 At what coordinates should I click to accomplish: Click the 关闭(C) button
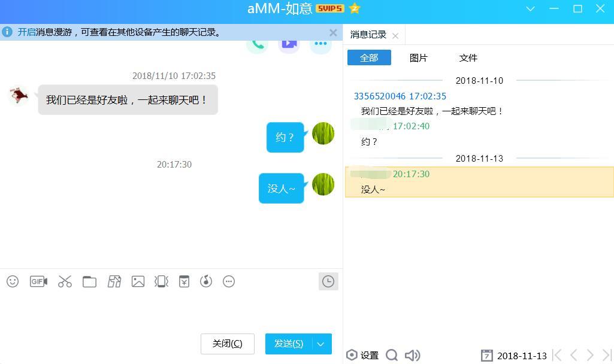[228, 344]
